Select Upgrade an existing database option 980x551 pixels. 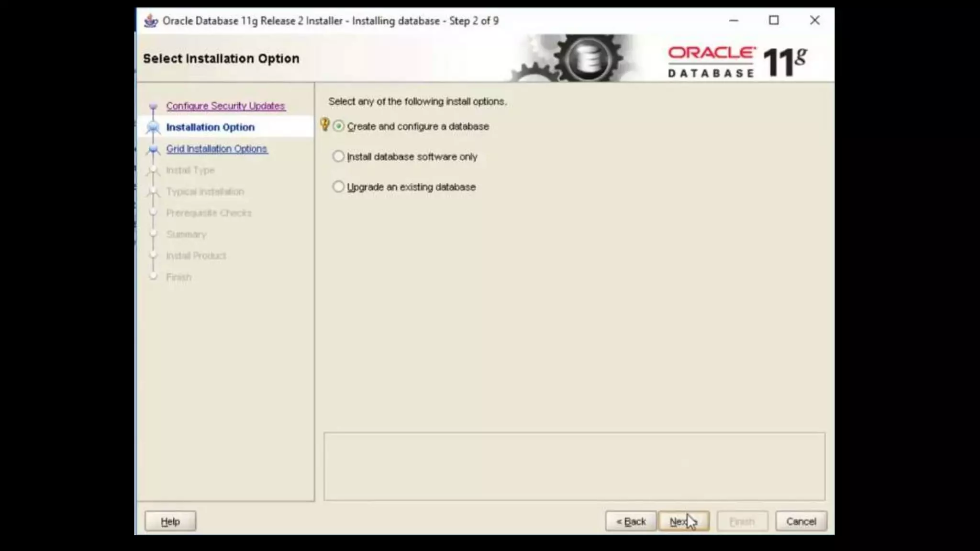coord(339,187)
